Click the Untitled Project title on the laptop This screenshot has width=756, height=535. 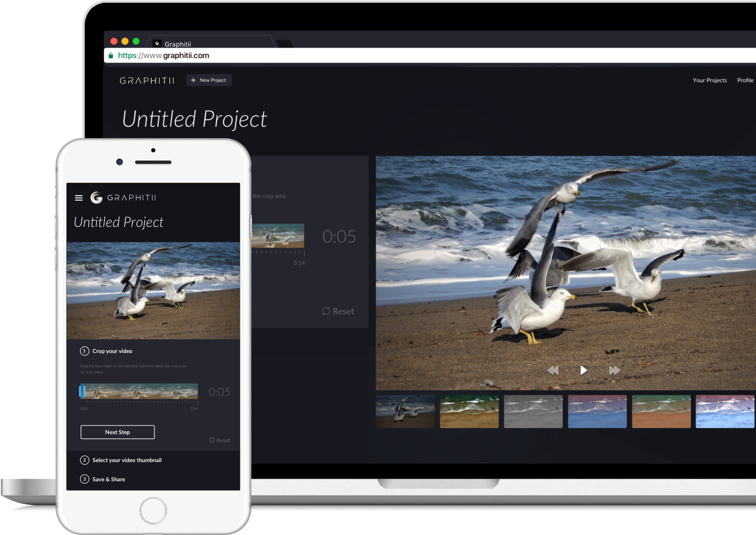point(194,119)
